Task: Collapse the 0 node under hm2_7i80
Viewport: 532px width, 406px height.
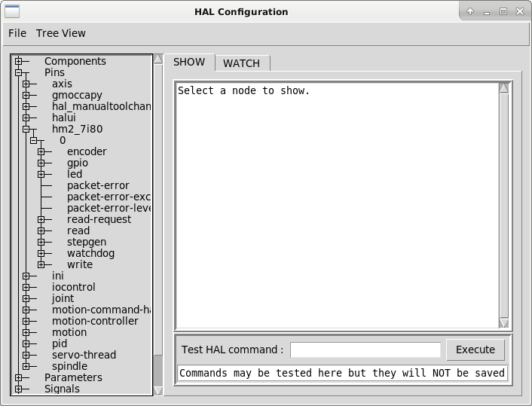Action: (x=34, y=140)
